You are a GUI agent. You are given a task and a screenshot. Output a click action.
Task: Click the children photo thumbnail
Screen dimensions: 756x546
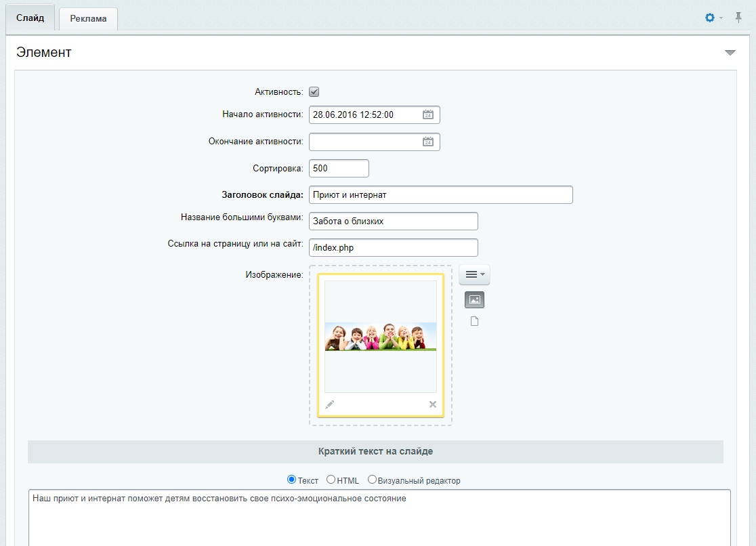click(381, 337)
